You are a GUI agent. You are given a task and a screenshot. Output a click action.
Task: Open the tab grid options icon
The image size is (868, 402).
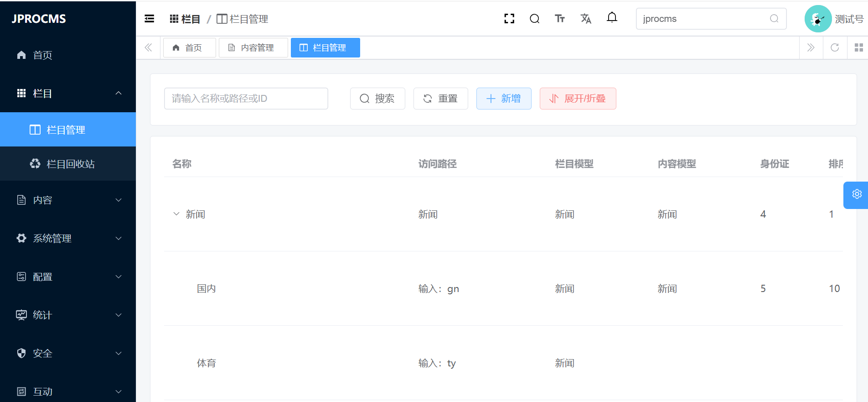coord(858,47)
